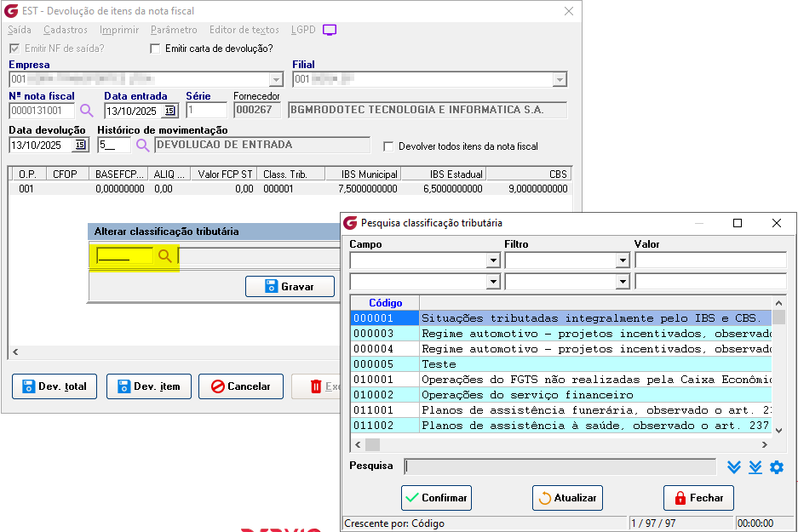Open the first Filtro dropdown
The height and width of the screenshot is (532, 798).
pos(622,261)
